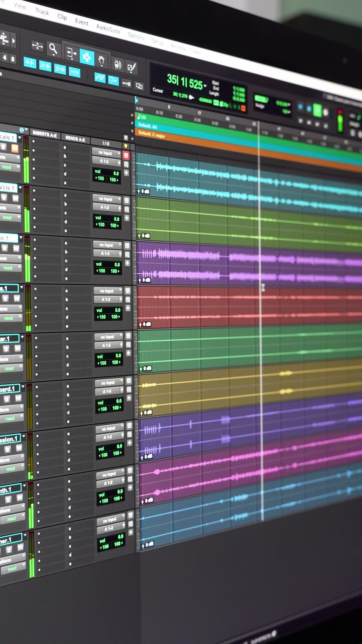Click the vol 0.0 field on cals.1 track
This screenshot has height=644, width=362.
click(x=107, y=172)
